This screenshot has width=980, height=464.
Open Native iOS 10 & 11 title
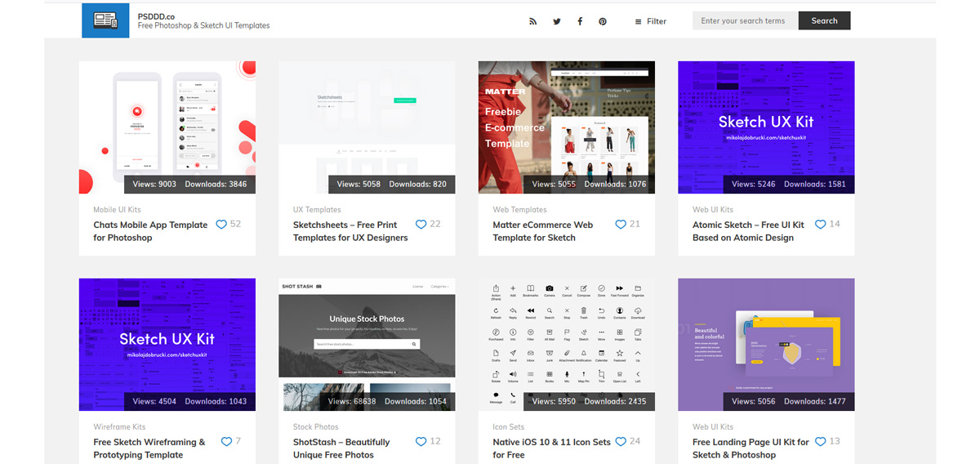(x=552, y=448)
